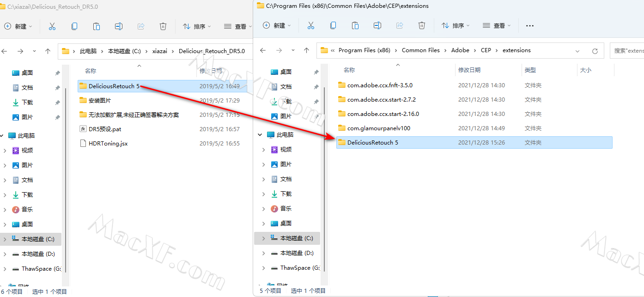Go back in the left window
644x297 pixels.
[5, 51]
